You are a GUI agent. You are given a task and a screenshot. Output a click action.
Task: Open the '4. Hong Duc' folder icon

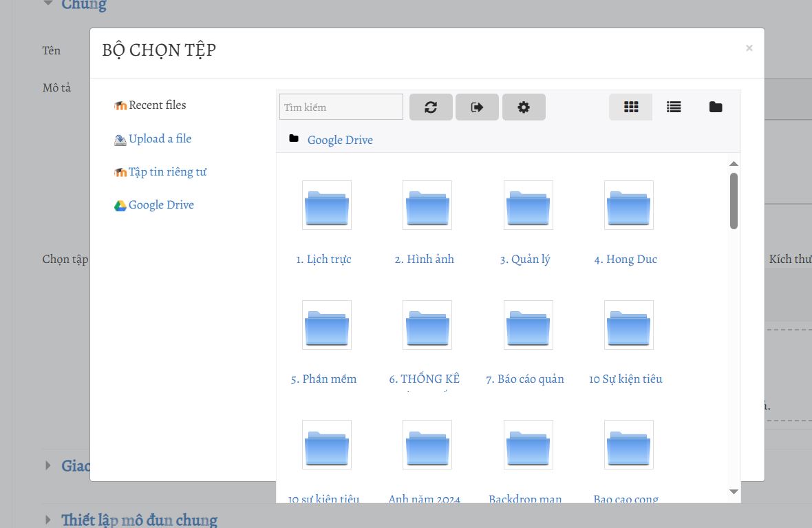(x=629, y=205)
